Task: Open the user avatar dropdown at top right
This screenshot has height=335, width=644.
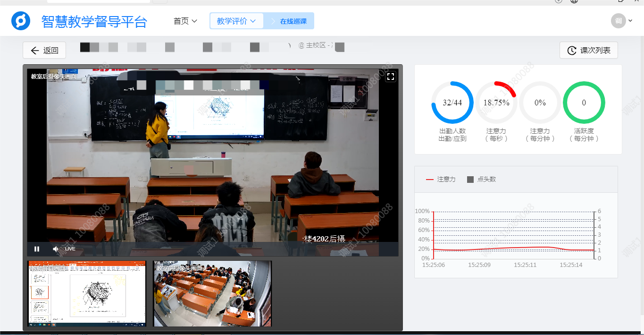Action: (622, 21)
